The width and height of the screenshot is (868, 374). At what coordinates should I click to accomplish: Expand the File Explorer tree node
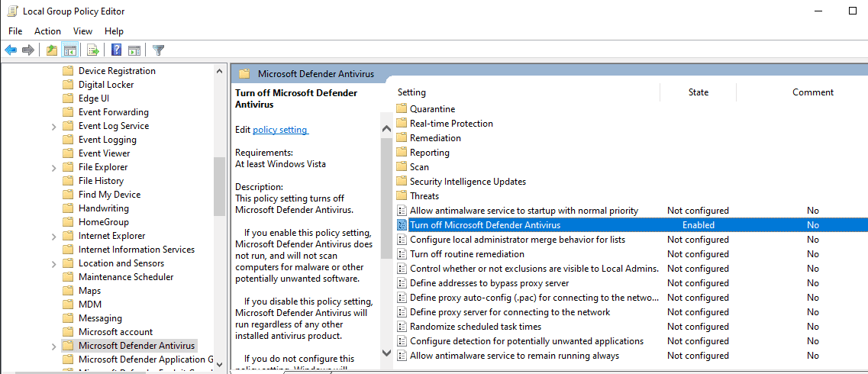tap(53, 167)
